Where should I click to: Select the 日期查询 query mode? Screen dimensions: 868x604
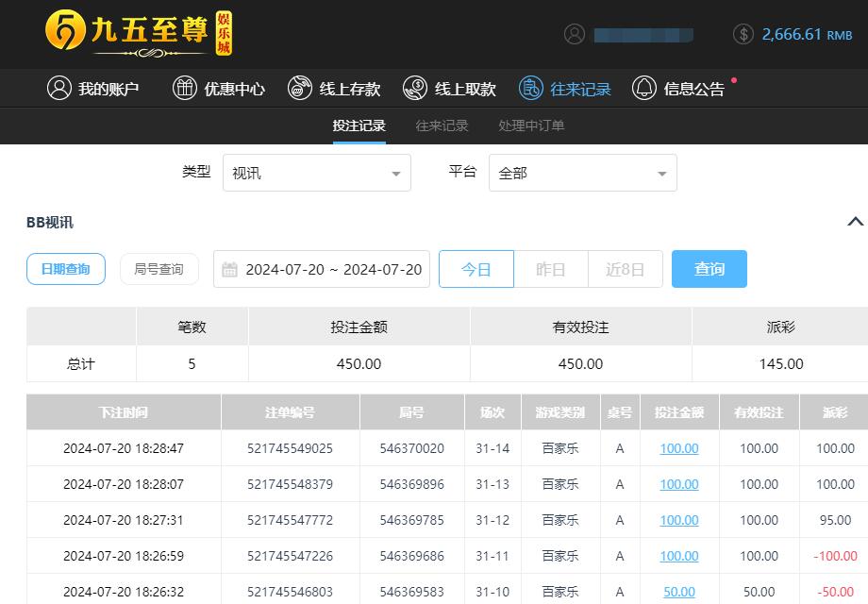pyautogui.click(x=65, y=269)
